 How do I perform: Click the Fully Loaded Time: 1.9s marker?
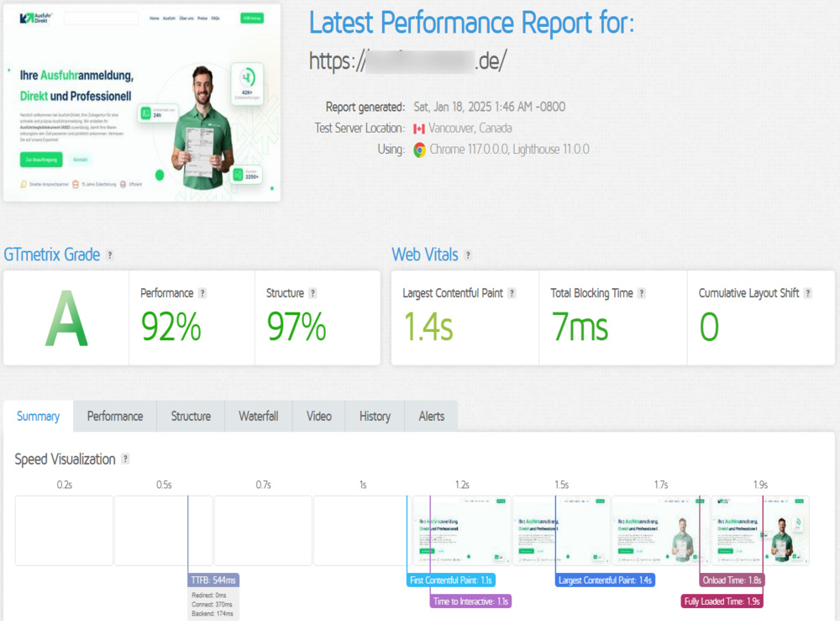tap(722, 601)
